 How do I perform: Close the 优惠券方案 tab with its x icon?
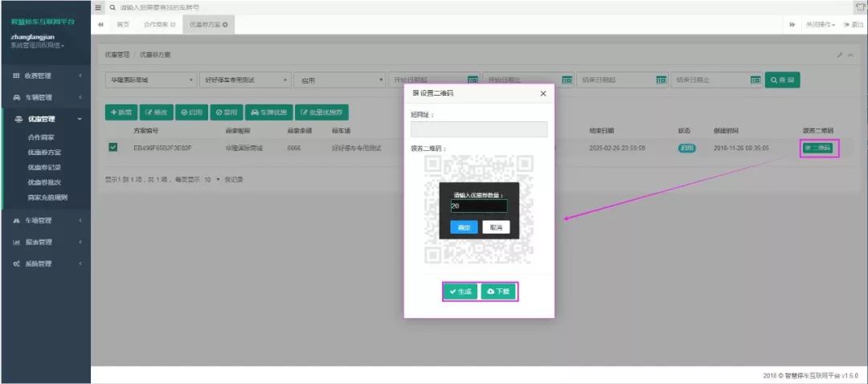[225, 25]
